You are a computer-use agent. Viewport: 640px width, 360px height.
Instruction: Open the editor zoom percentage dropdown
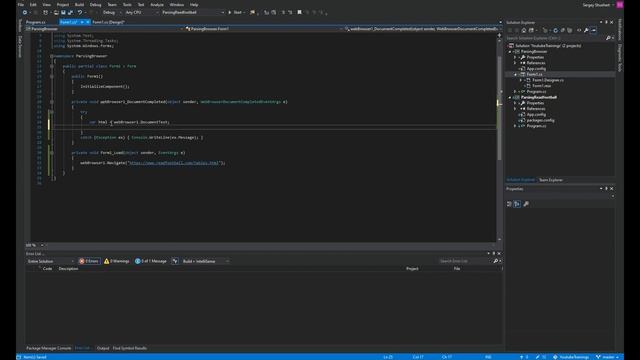(35, 245)
